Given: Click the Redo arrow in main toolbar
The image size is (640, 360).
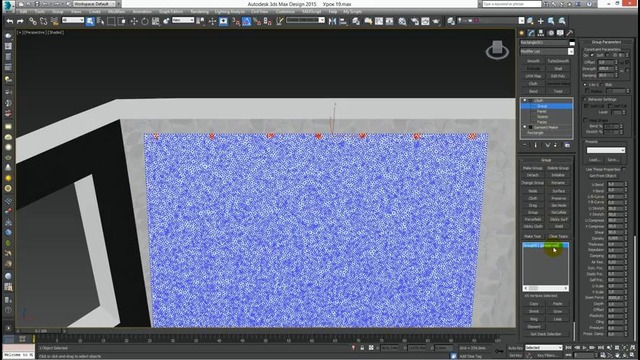Looking at the screenshot, I should pyautogui.click(x=20, y=21).
